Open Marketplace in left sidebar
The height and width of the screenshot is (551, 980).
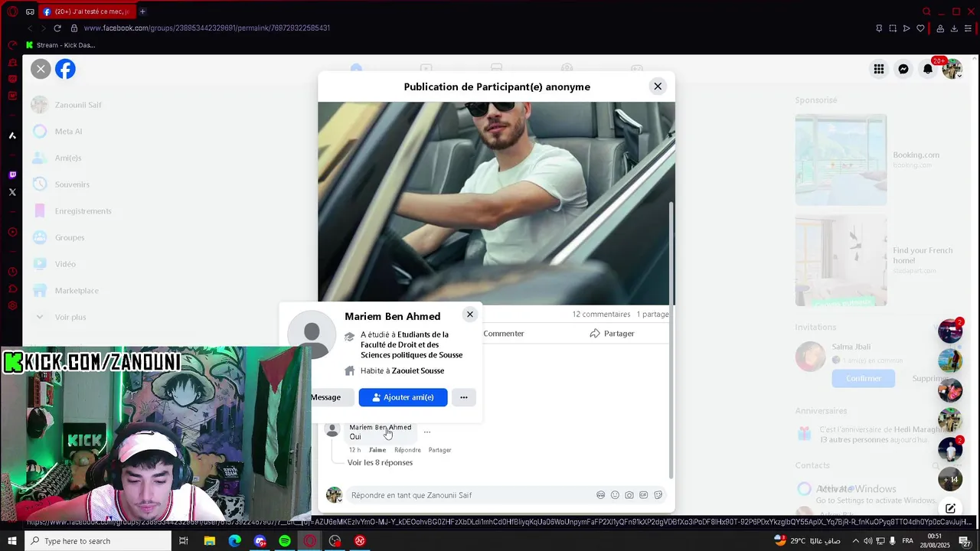[77, 291]
